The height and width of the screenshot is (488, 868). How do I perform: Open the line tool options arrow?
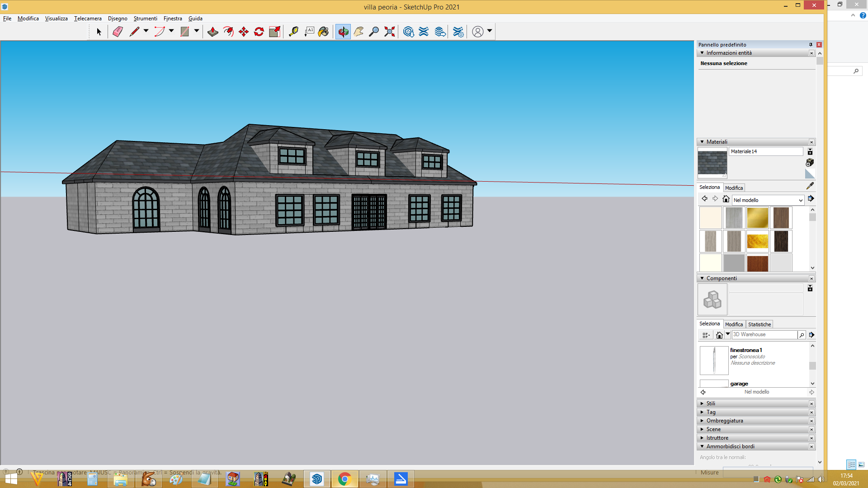click(x=146, y=31)
